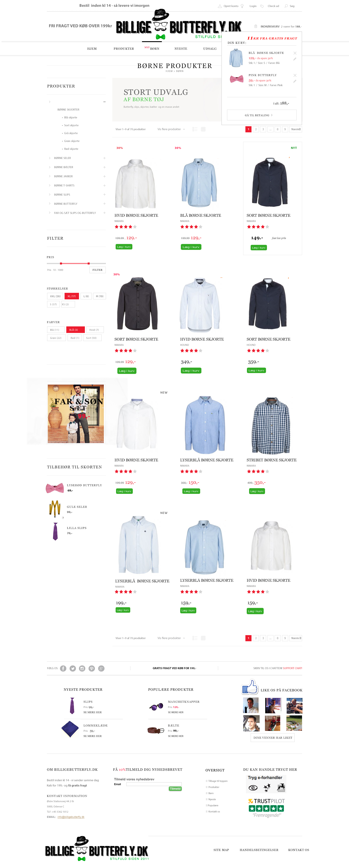Image resolution: width=349 pixels, height=868 pixels.
Task: Toggle XL size filter
Action: click(72, 296)
